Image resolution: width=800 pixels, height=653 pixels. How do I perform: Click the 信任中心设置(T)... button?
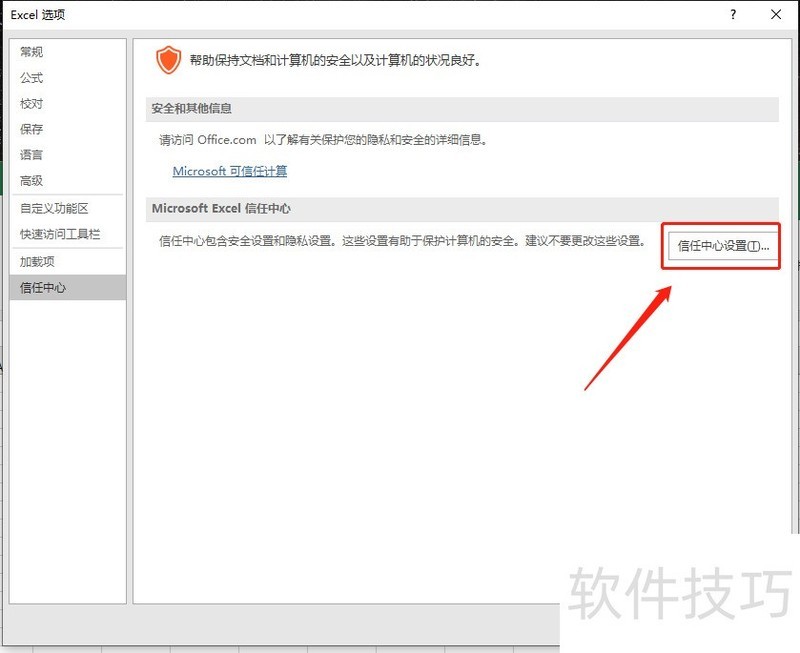(x=723, y=246)
